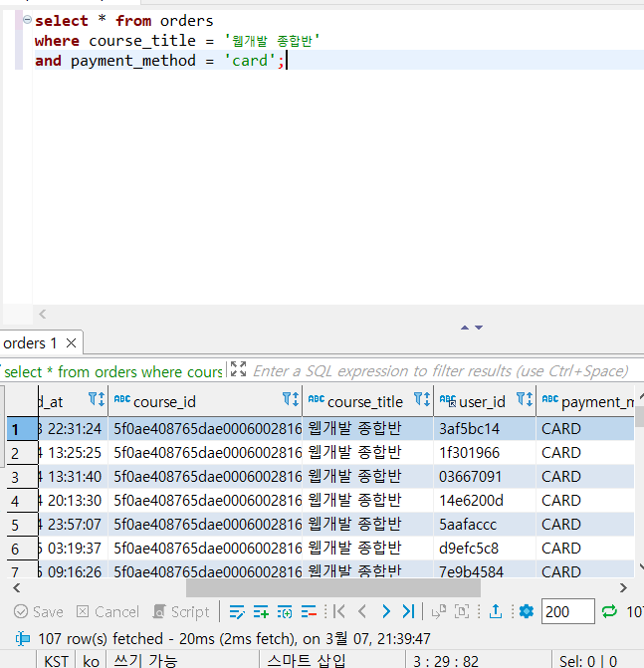Go to first row icon
The width and height of the screenshot is (644, 668).
click(x=339, y=612)
